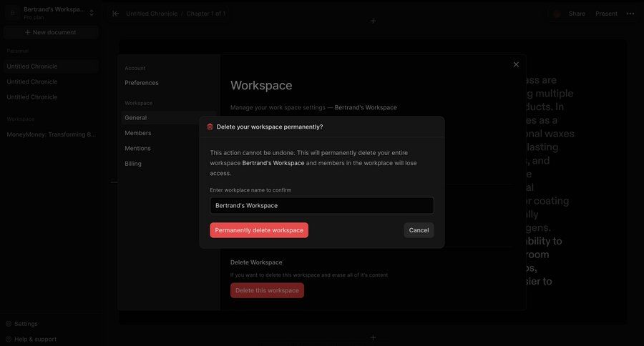
Task: Confirm with Permanently delete workspace button
Action: pos(259,230)
